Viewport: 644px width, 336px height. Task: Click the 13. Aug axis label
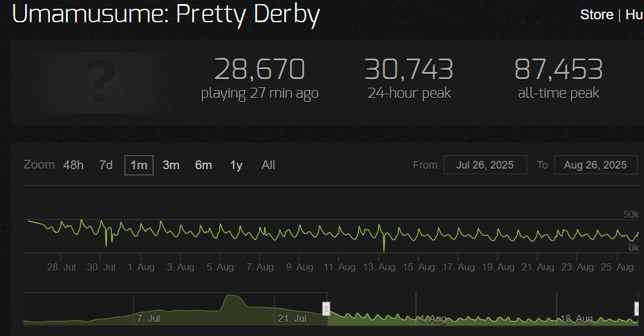pos(379,267)
